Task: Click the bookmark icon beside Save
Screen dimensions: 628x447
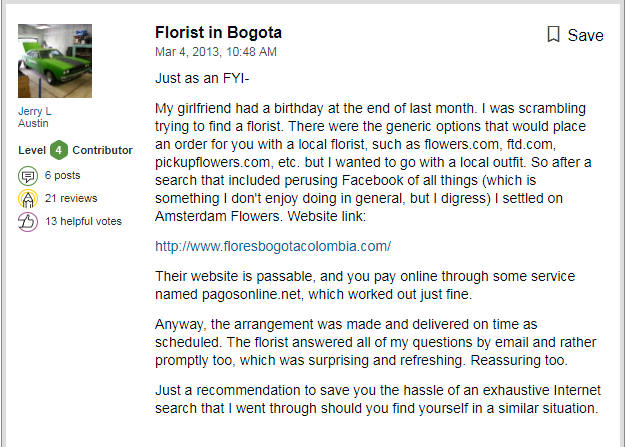Action: coord(553,35)
